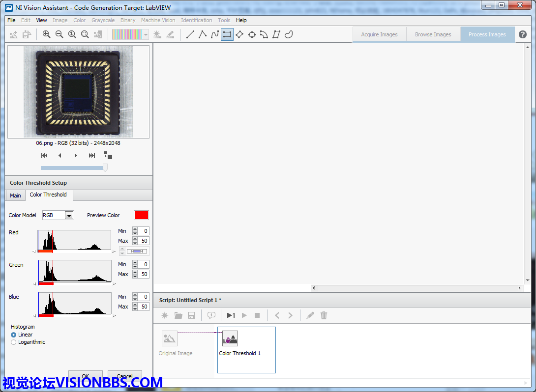Select the Oval ROI tool
The width and height of the screenshot is (536, 392).
tap(252, 34)
